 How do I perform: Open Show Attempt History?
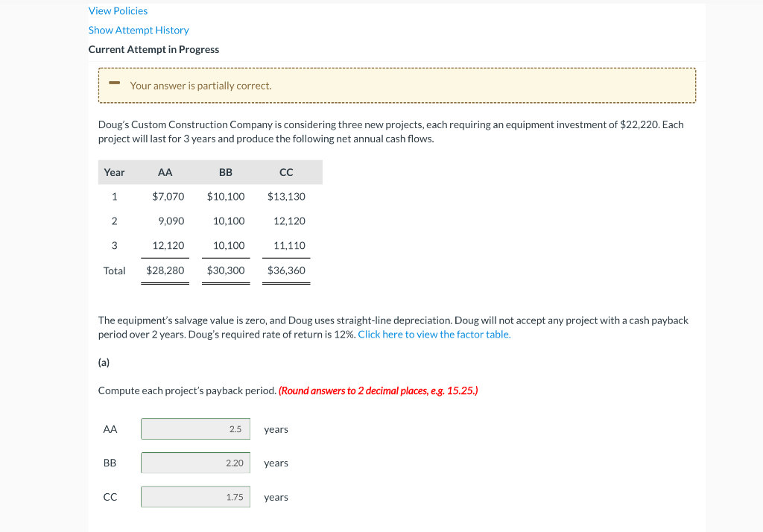(x=139, y=30)
